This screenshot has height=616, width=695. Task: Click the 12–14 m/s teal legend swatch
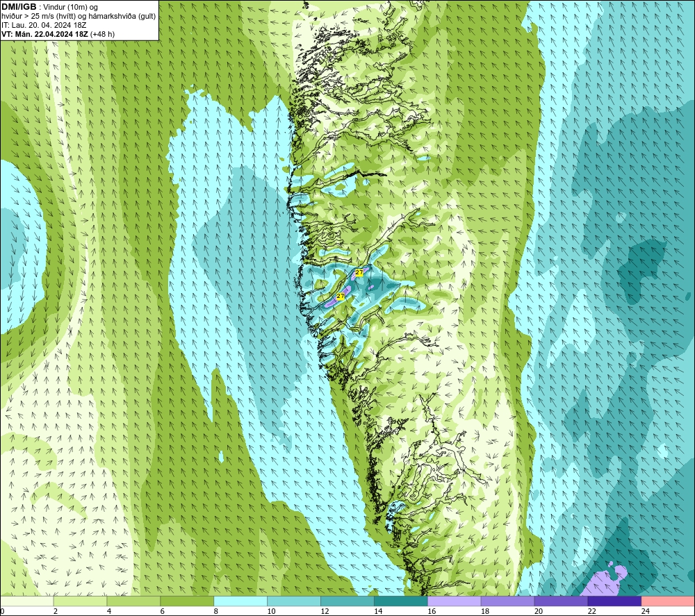(347, 601)
